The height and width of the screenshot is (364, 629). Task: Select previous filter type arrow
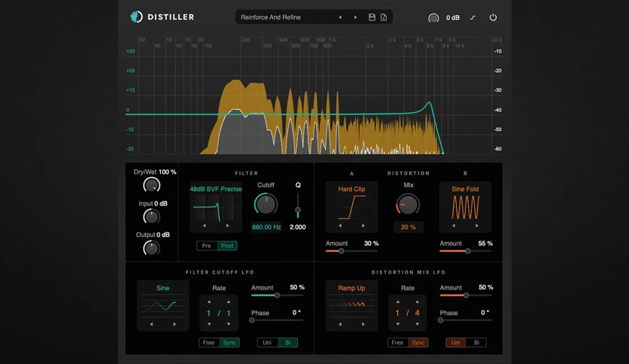[205, 226]
